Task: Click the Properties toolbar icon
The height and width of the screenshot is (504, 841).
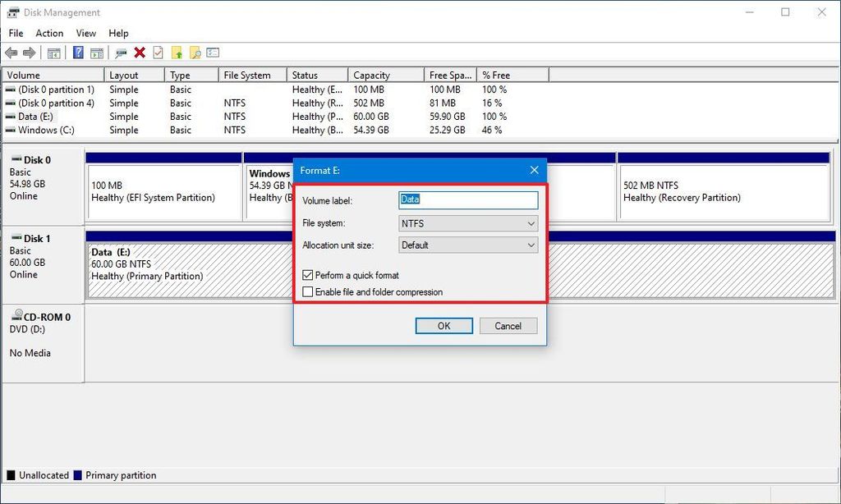Action: tap(120, 53)
